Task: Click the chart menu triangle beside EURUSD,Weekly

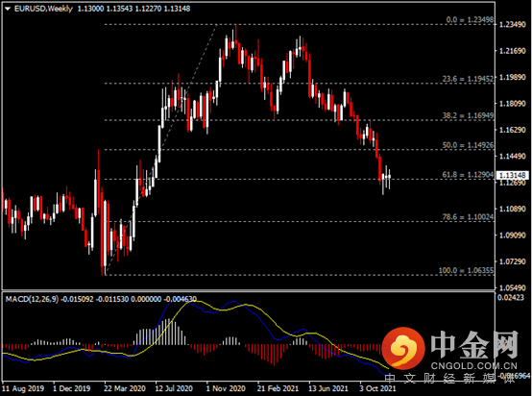Action: [x=8, y=9]
